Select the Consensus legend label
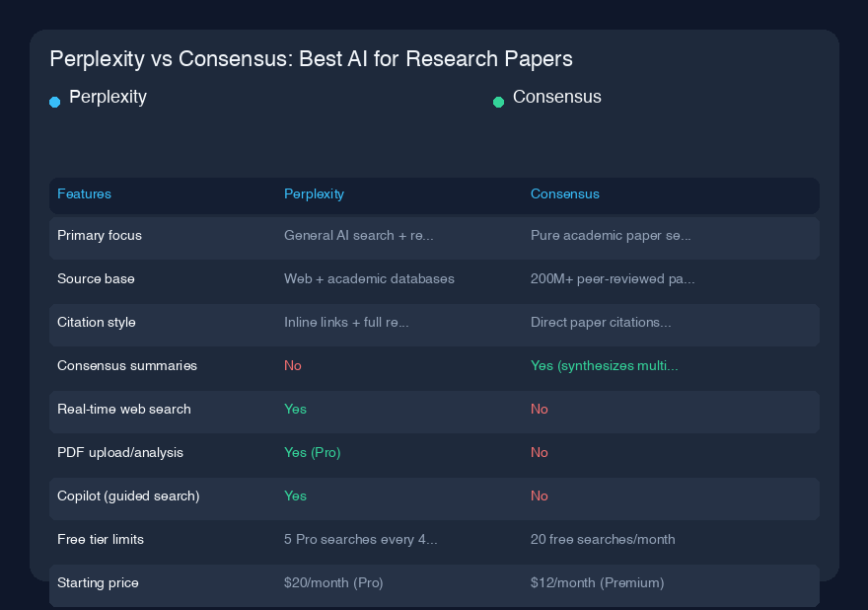 pos(557,97)
